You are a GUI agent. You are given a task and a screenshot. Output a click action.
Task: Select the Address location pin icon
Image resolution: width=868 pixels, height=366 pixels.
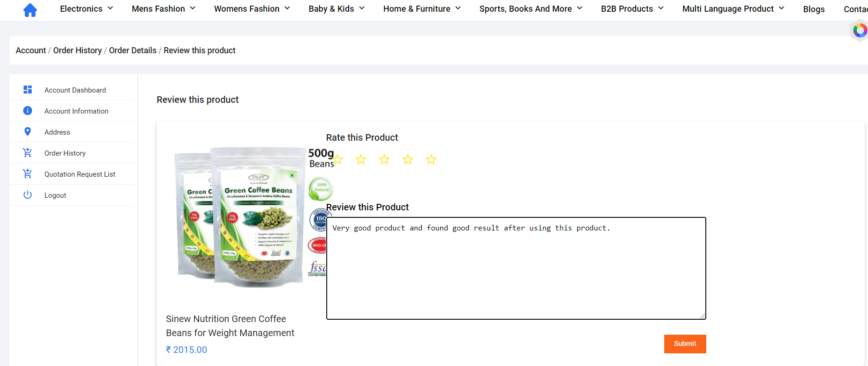pyautogui.click(x=28, y=132)
